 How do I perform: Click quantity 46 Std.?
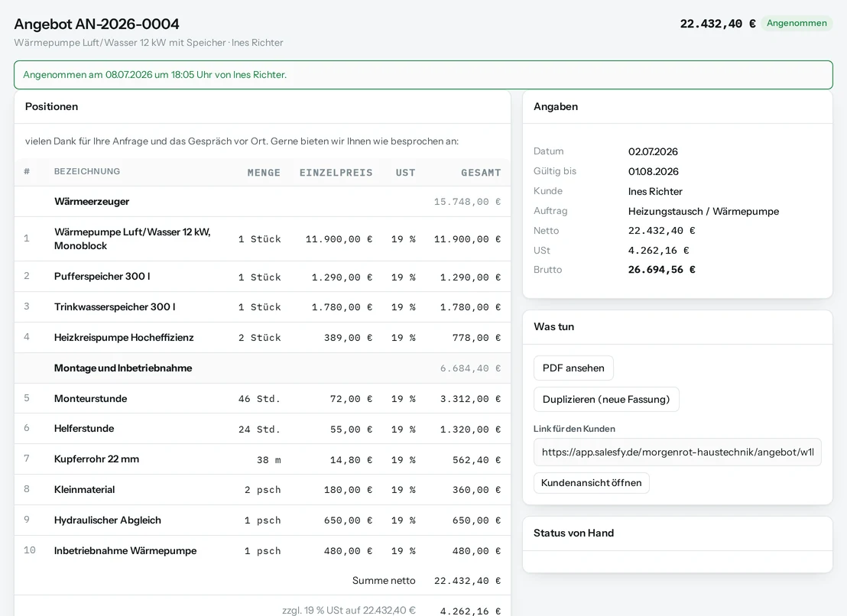coord(259,399)
